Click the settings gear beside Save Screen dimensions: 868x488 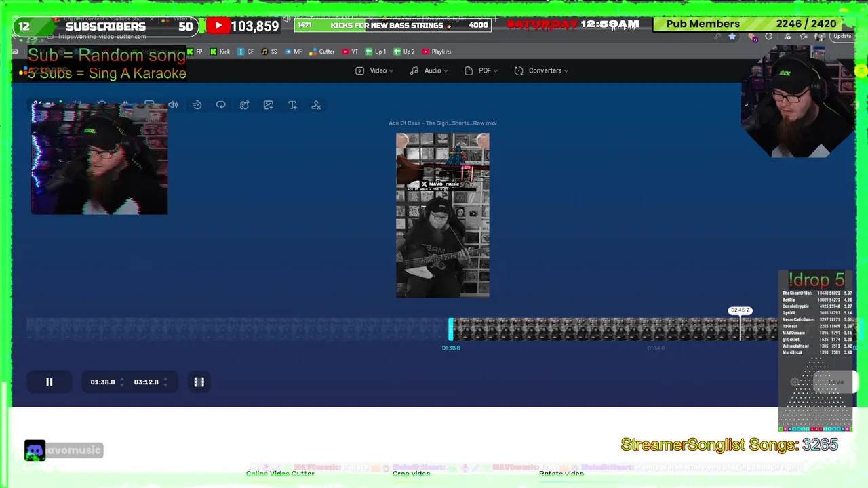click(795, 382)
